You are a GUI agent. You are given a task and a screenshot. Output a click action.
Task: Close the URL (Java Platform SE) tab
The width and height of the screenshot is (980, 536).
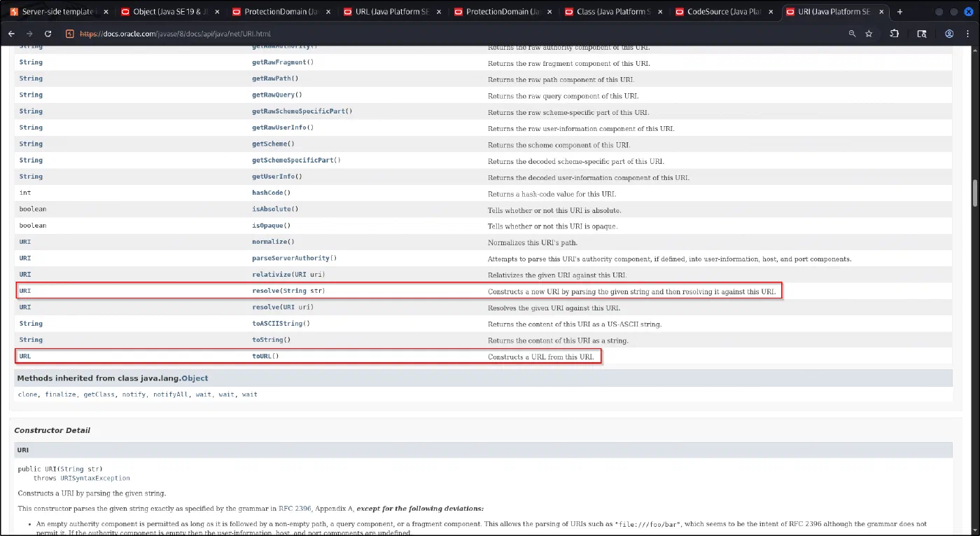tap(439, 12)
